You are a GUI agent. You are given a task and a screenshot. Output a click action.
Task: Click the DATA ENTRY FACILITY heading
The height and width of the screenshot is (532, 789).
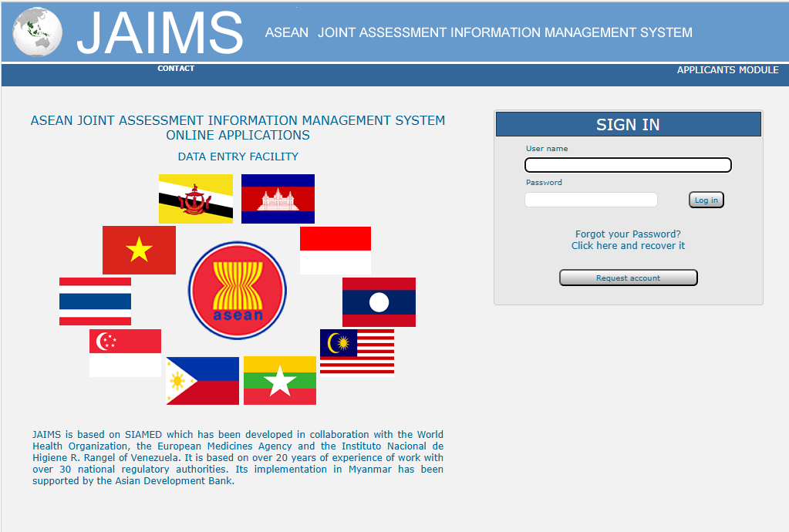pos(238,157)
